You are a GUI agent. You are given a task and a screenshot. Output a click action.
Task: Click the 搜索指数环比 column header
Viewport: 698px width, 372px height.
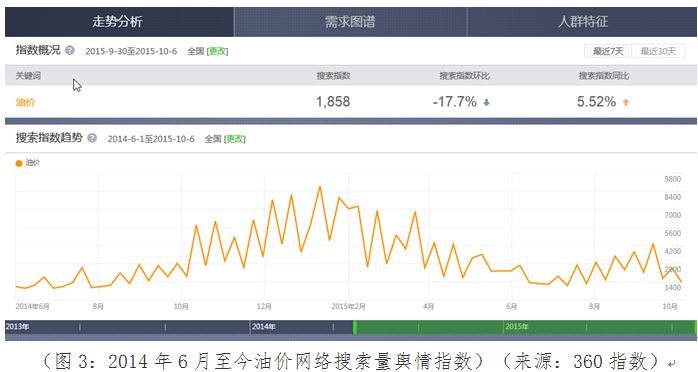tap(464, 76)
